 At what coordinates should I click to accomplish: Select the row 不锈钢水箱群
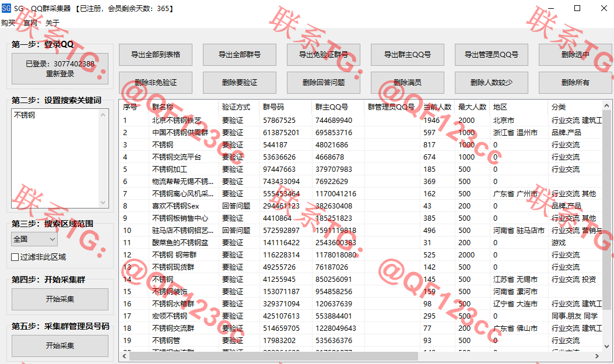click(x=361, y=304)
